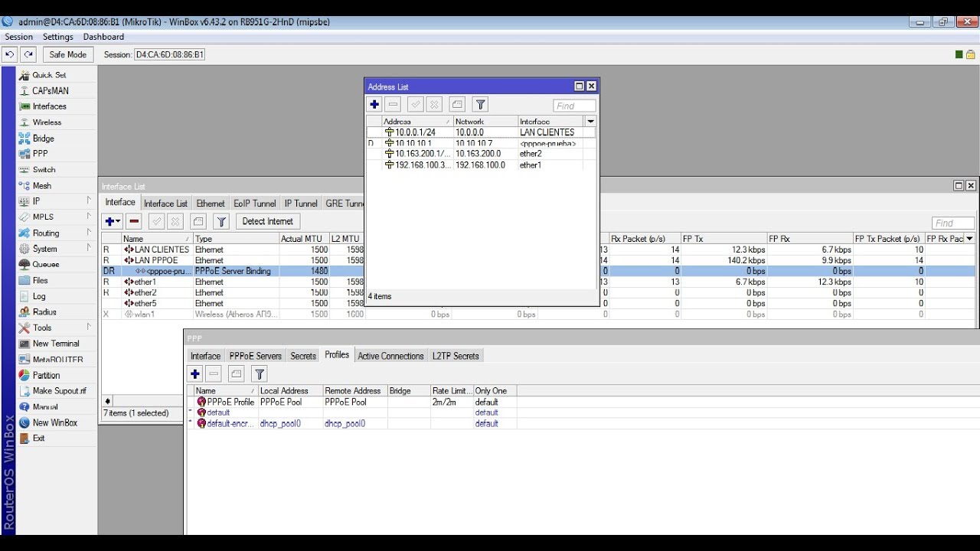Select ether5 interface row
This screenshot has height=551, width=980.
coord(538,303)
